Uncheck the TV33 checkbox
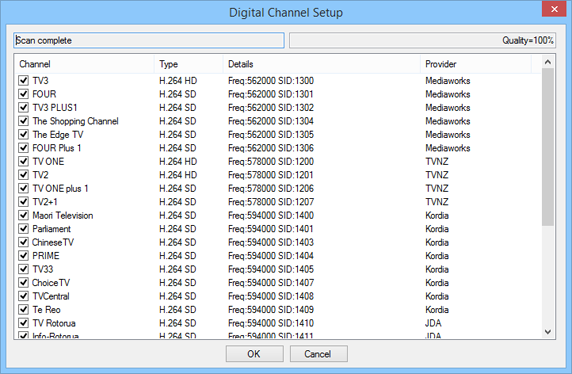Screen dimensions: 572x374 click(x=24, y=269)
